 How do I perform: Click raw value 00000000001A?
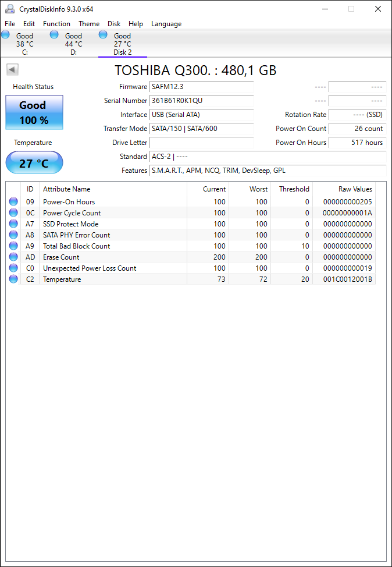pos(348,213)
